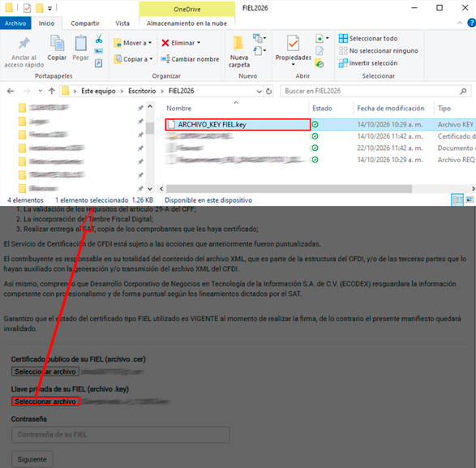Create a Nueva carpeta

(x=239, y=52)
